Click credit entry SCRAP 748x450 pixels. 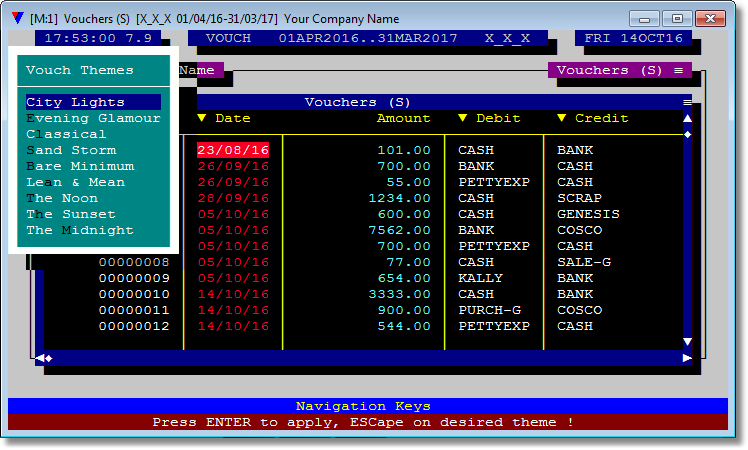click(x=579, y=198)
